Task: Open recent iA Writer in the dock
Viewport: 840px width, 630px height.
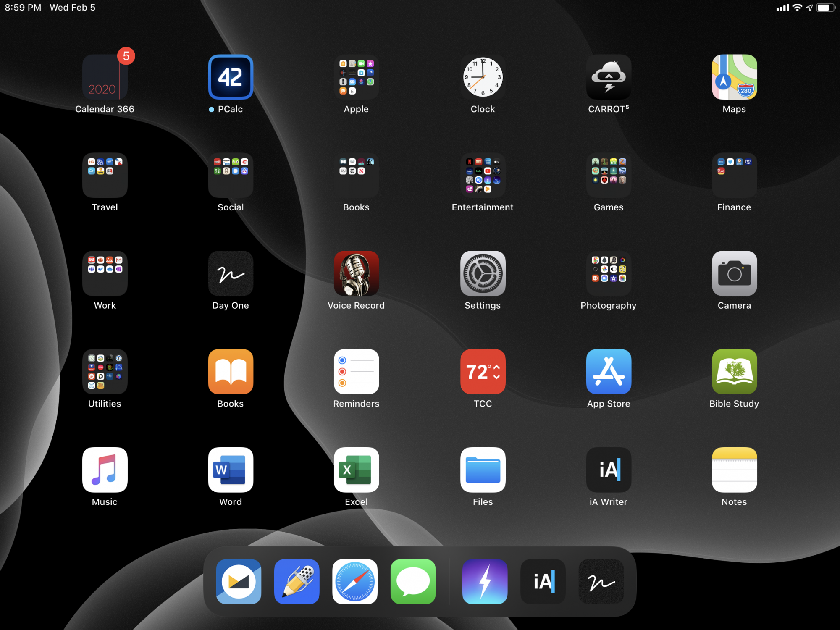Action: coord(543,582)
